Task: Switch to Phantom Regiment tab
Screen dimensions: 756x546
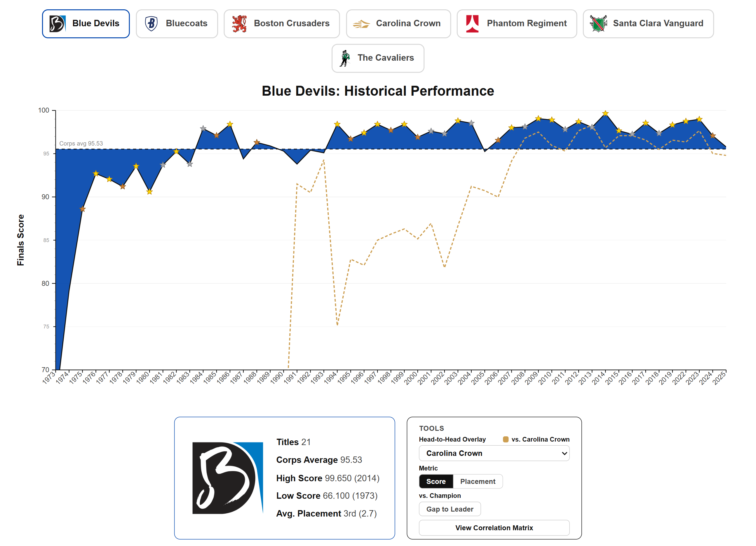Action: coord(517,24)
